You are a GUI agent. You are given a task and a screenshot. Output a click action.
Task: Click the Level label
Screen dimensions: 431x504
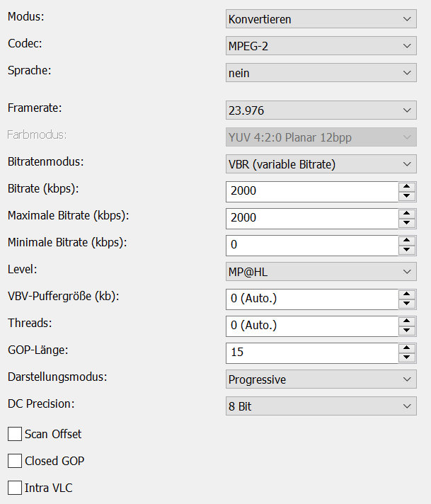[22, 269]
